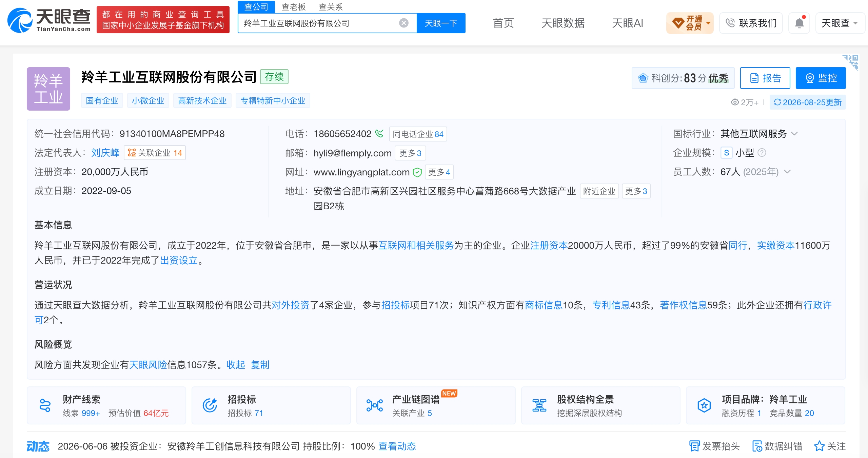
Task: Open the 开通会员 VIP dropdown
Action: tap(690, 23)
